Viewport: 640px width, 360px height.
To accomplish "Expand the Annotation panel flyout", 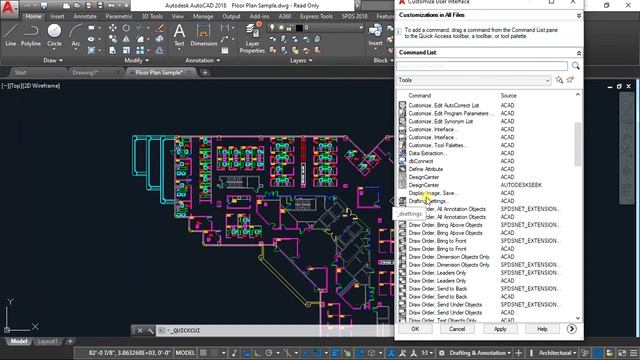I will tap(202, 60).
